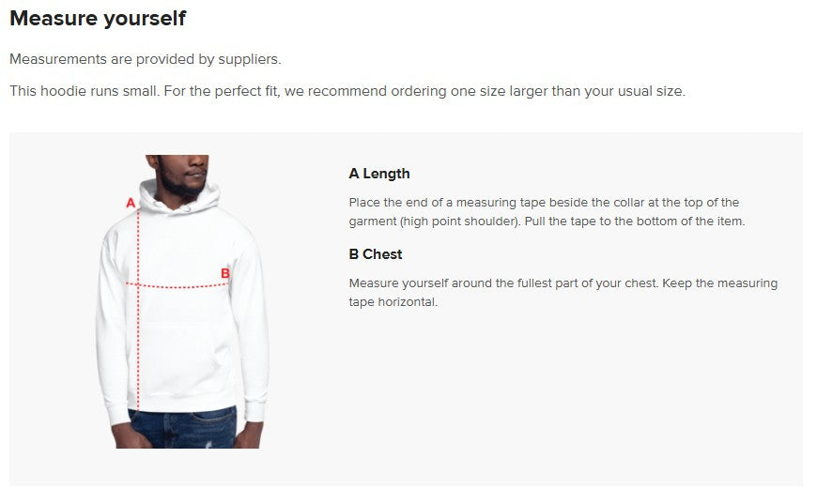Click the blue jeans in the photo
The image size is (817, 504).
click(x=183, y=427)
